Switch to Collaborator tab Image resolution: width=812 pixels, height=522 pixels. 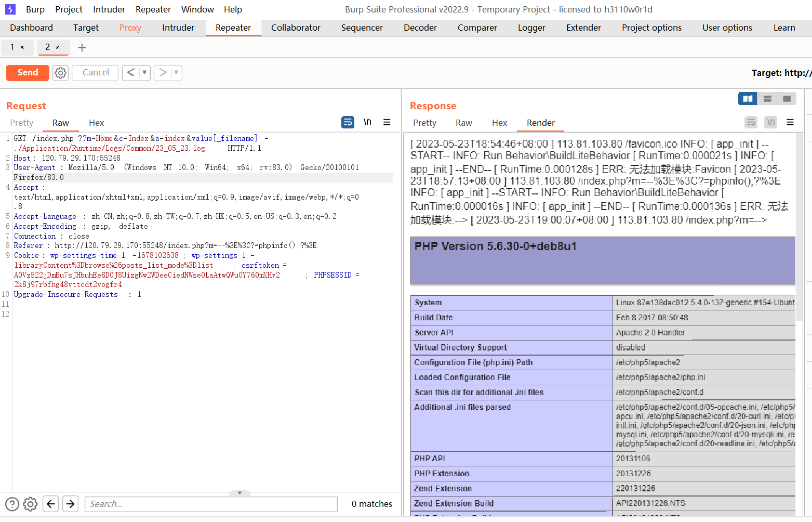pyautogui.click(x=296, y=28)
